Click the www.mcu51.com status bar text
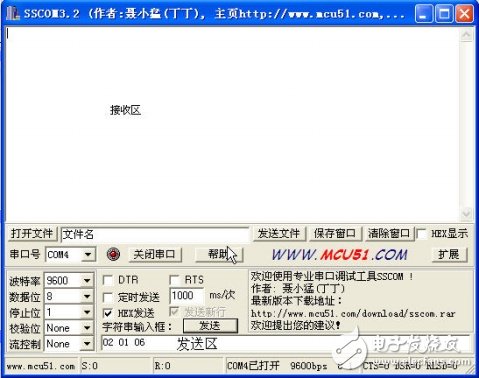The height and width of the screenshot is (378, 479). pyautogui.click(x=41, y=366)
